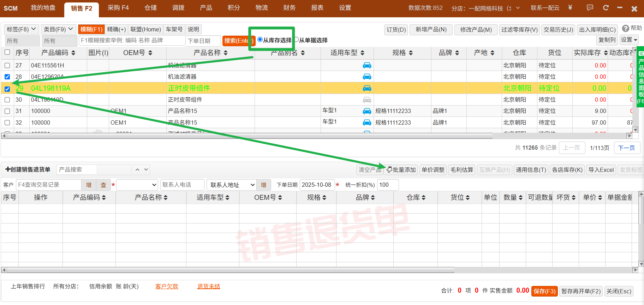The height and width of the screenshot is (305, 644).
Task: Open the 客户欠款 link
Action: (167, 286)
